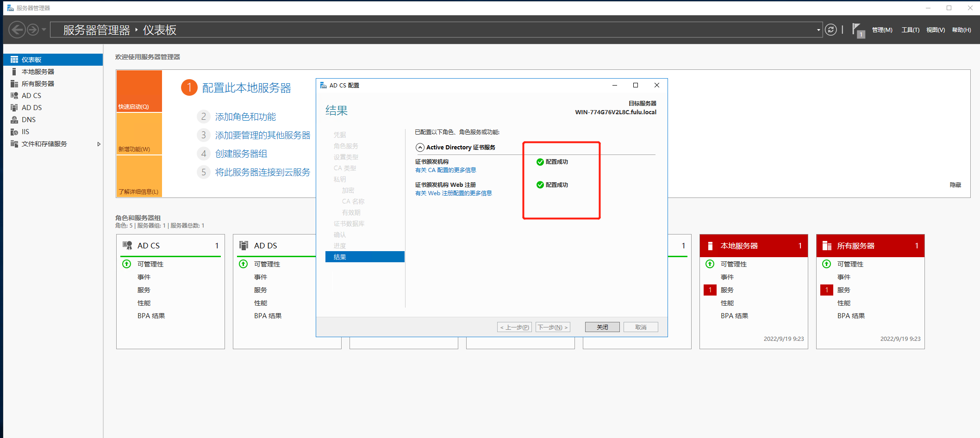
Task: Open the 视图(V) menu
Action: tap(936, 30)
